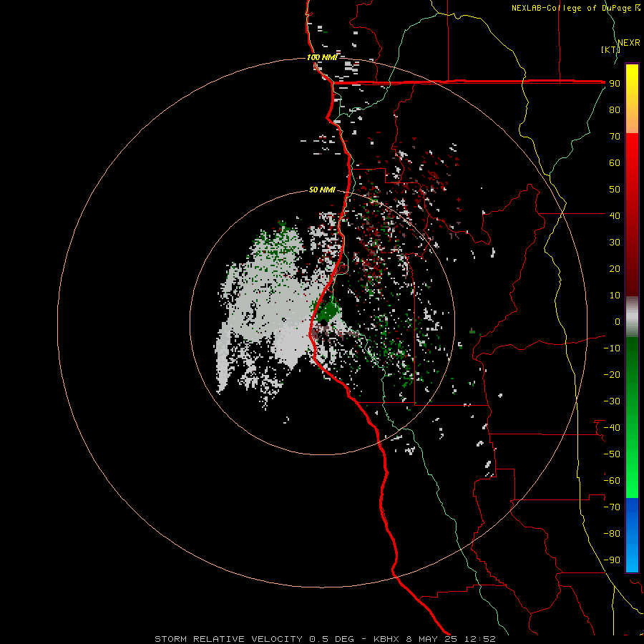644x644 pixels.
Task: Click the -40 value on the velocity scale
Action: (612, 428)
